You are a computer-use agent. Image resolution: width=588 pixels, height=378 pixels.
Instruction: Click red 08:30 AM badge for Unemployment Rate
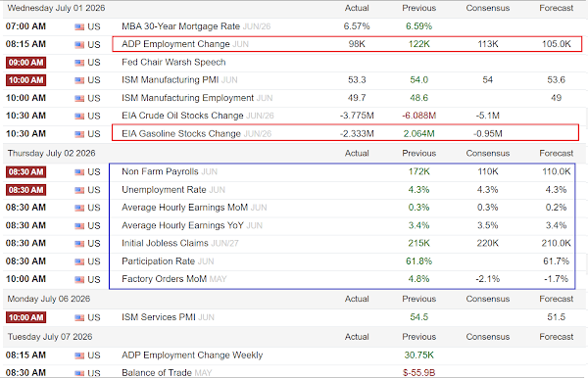[25, 190]
